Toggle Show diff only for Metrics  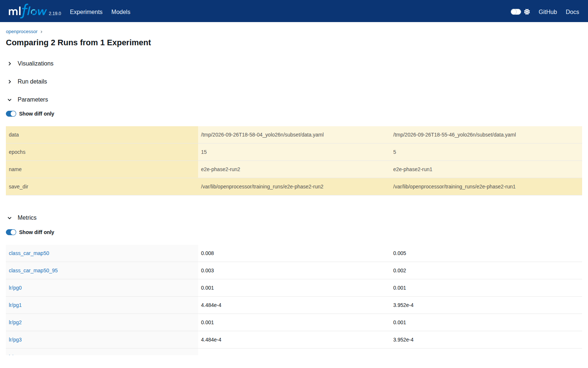[11, 232]
